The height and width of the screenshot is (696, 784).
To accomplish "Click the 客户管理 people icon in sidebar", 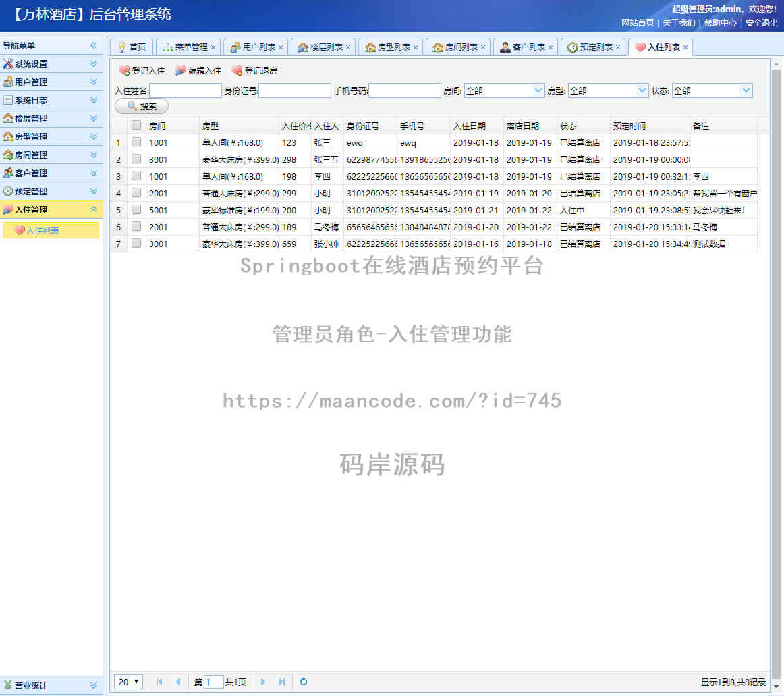I will click(8, 173).
